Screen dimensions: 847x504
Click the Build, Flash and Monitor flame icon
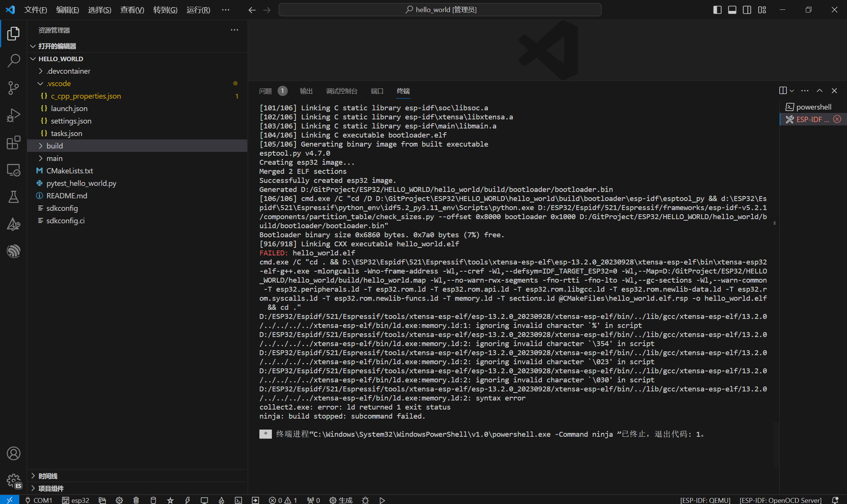(221, 500)
